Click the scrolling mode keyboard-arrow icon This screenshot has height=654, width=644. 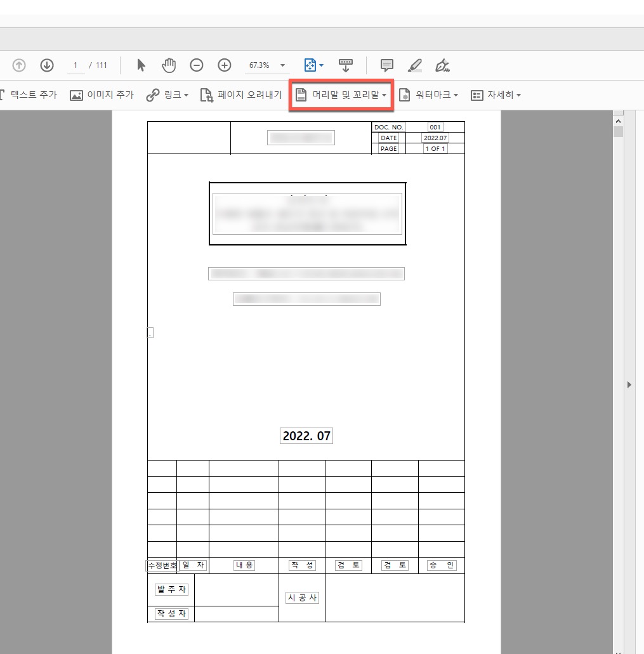345,65
